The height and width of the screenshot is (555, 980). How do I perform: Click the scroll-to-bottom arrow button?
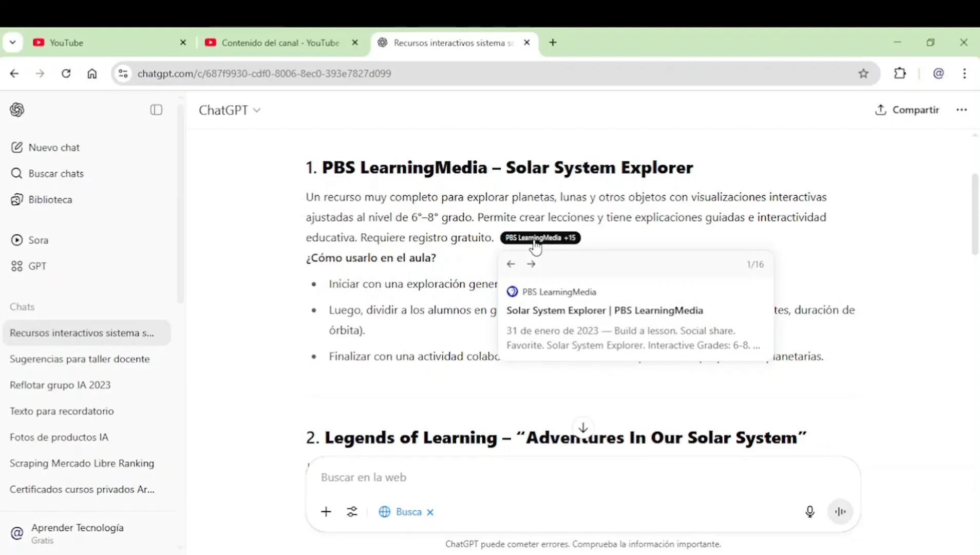click(x=583, y=428)
